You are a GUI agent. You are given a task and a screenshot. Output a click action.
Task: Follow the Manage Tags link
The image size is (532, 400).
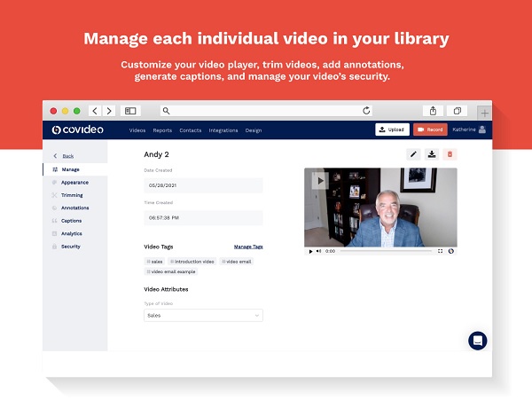pyautogui.click(x=248, y=247)
